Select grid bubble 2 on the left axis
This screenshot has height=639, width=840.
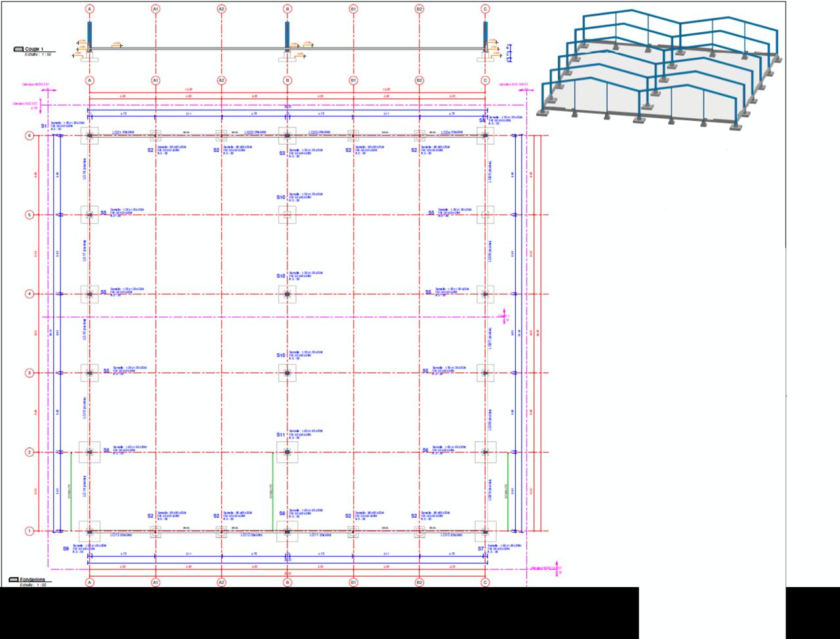coord(29,452)
